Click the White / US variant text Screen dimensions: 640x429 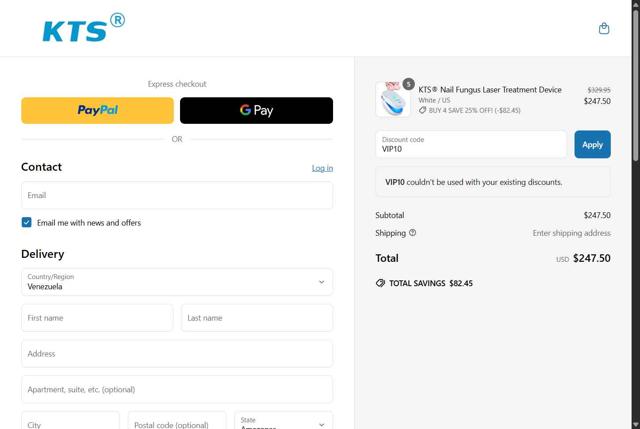434,100
